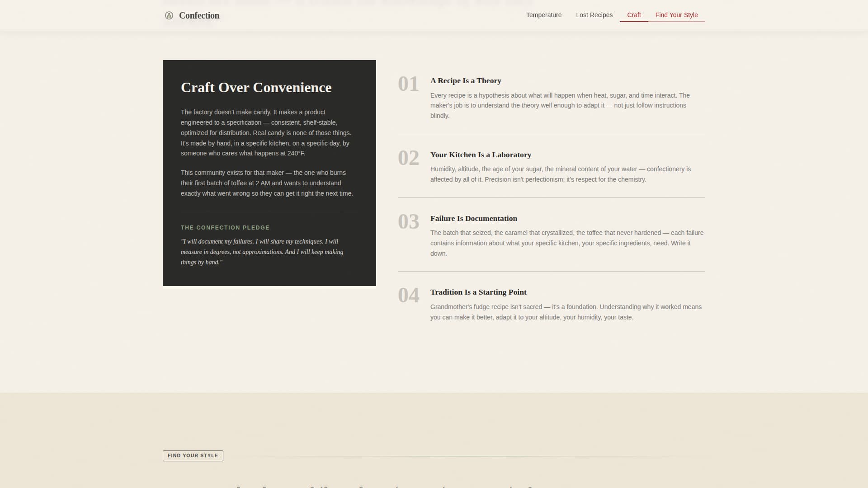Click the number 01 marker
This screenshot has height=488, width=868.
[408, 84]
